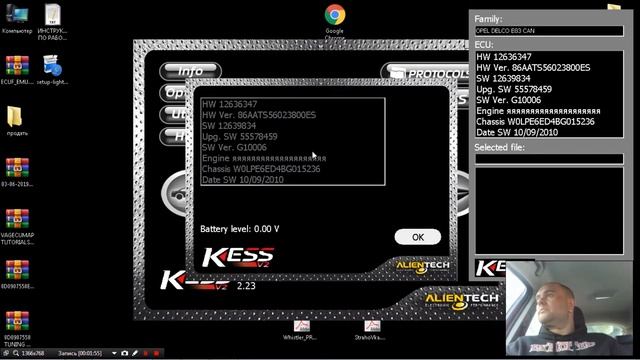Click the webcam video overlay thumbnail

569,308
